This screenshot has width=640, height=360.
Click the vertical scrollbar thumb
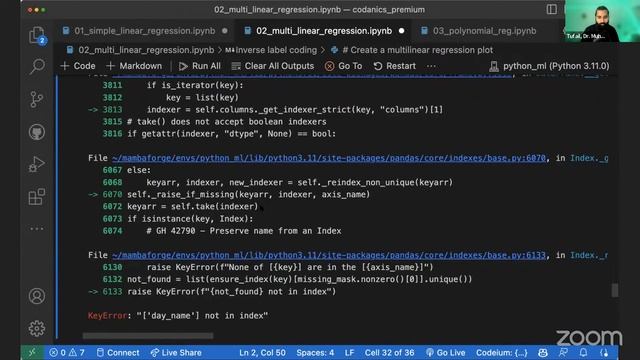(x=615, y=290)
